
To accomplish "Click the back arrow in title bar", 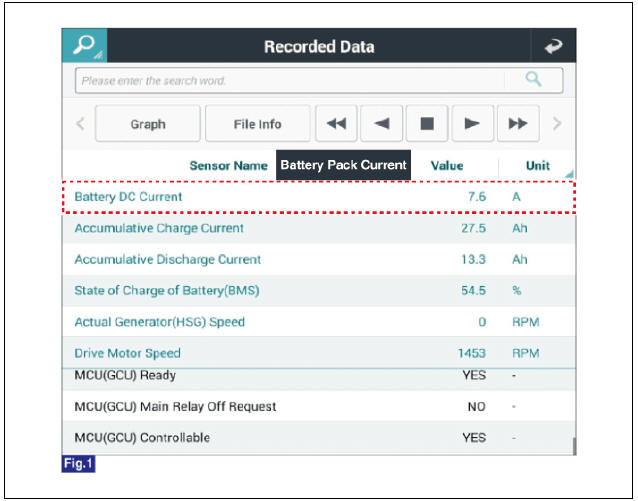I will tap(553, 46).
